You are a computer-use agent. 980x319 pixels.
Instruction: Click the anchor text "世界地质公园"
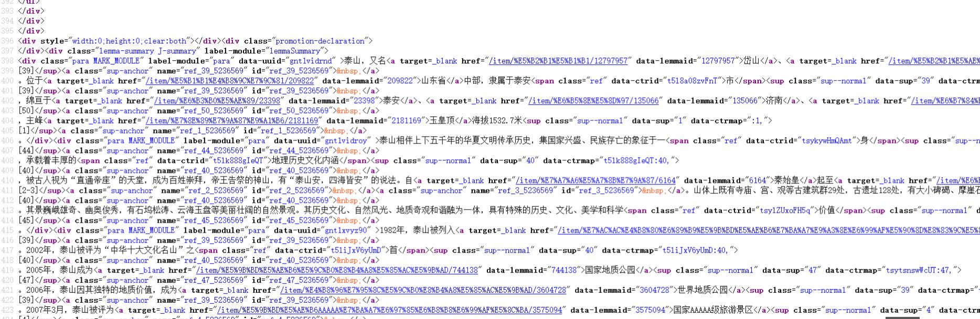(703, 290)
